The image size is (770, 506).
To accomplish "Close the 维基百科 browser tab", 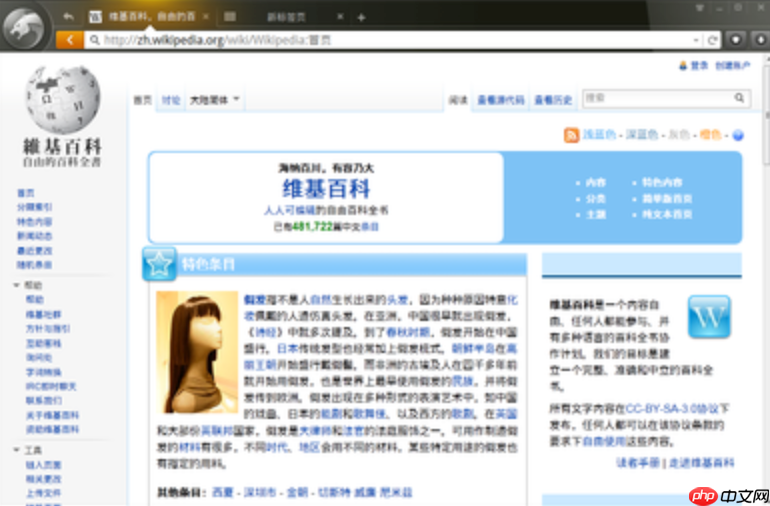I will pyautogui.click(x=206, y=17).
